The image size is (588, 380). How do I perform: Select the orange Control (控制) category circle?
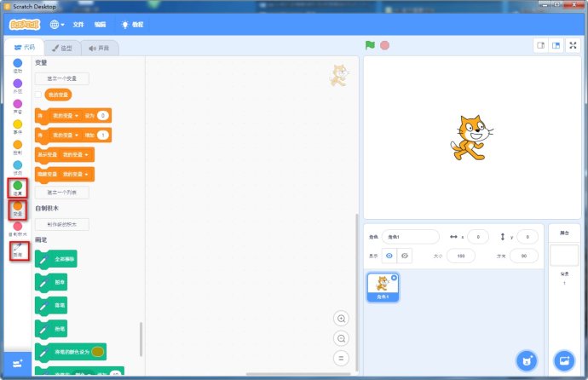click(18, 144)
